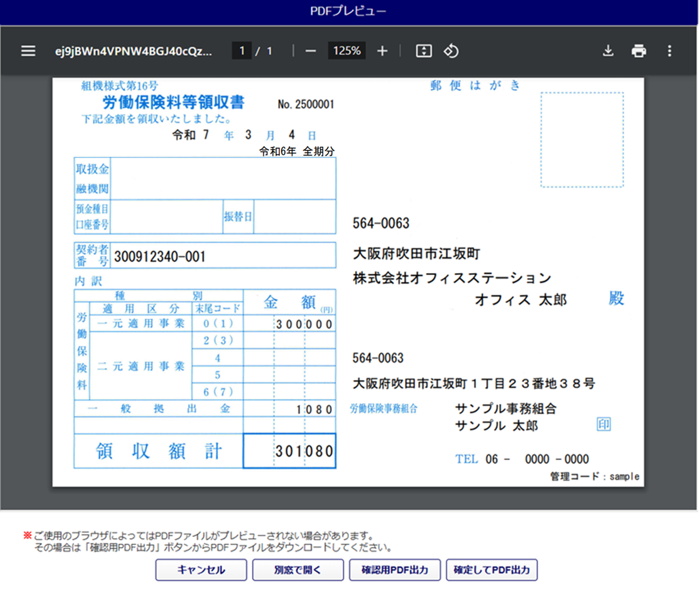Click the 別窓で開く button

click(298, 570)
